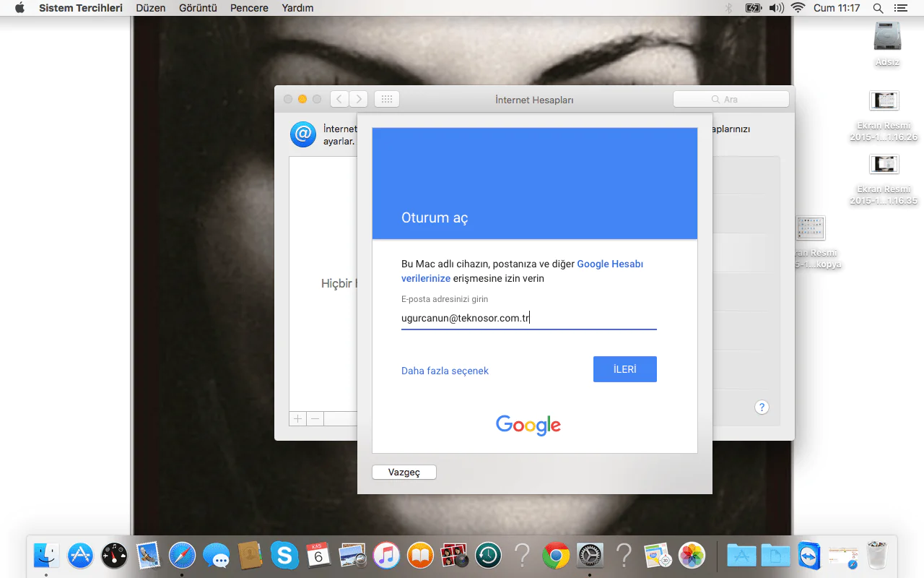Screen dimensions: 924x578
Task: Open the Mail app in dock
Action: pyautogui.click(x=148, y=555)
